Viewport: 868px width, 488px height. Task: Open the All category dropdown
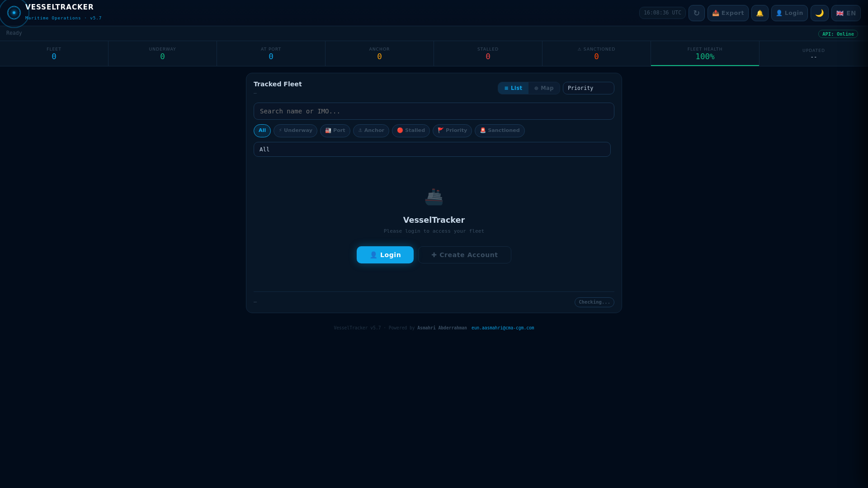[x=432, y=150]
